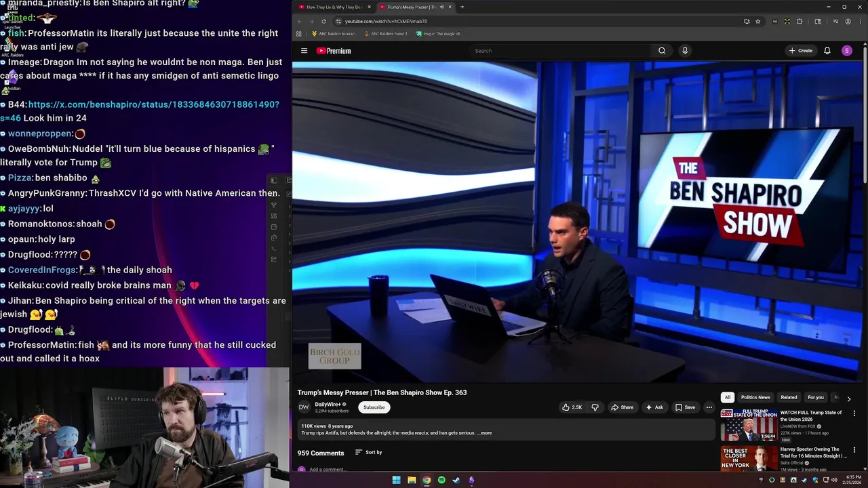Click the Share button
The width and height of the screenshot is (868, 488).
click(622, 407)
